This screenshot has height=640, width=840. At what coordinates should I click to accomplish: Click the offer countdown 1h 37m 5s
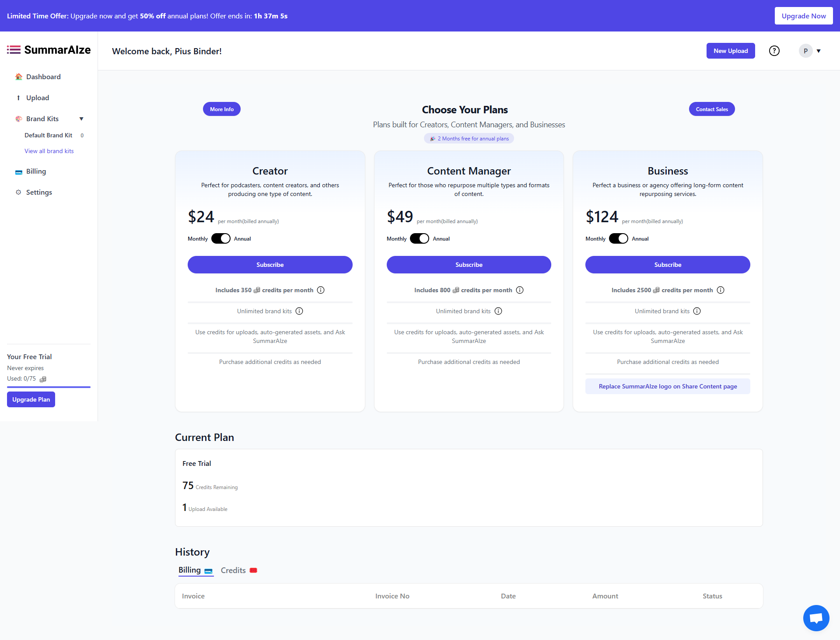[x=271, y=16]
